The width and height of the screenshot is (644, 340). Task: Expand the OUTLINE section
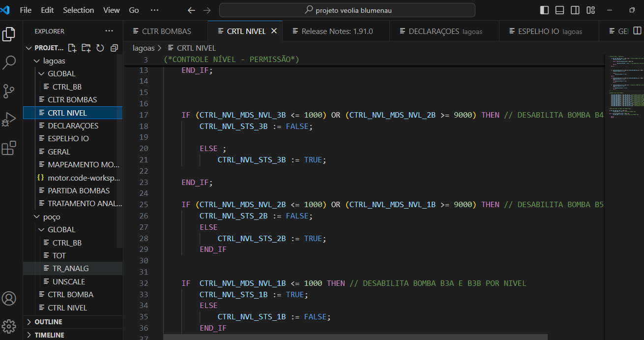48,322
